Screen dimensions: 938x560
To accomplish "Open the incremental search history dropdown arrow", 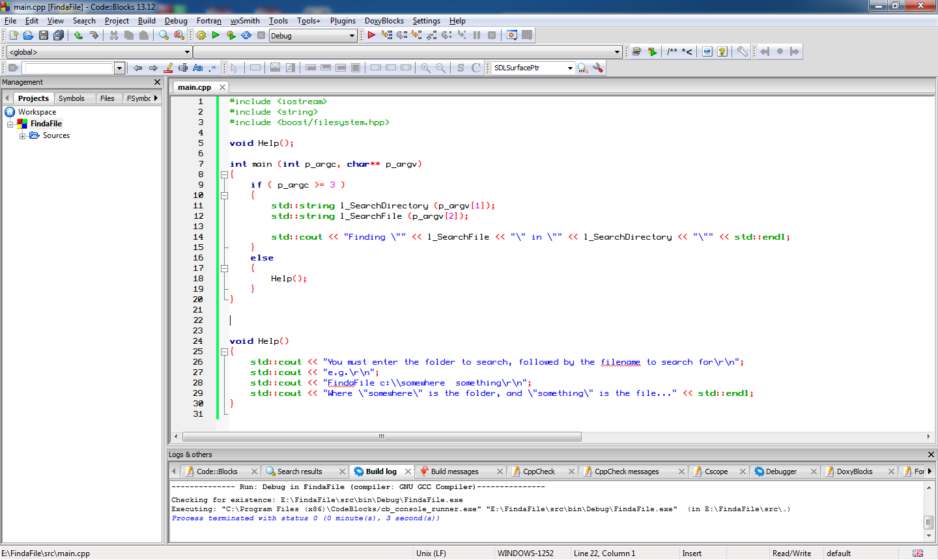I will (119, 68).
